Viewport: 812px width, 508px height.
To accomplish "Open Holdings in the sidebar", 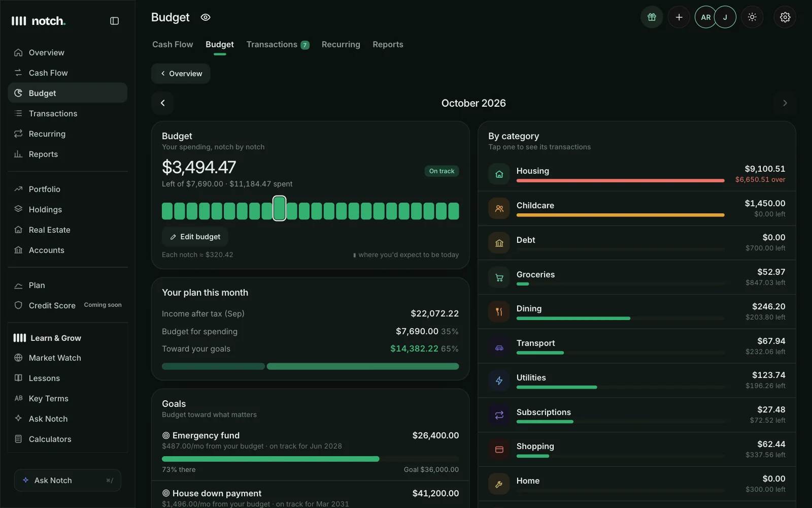I will pos(67,209).
